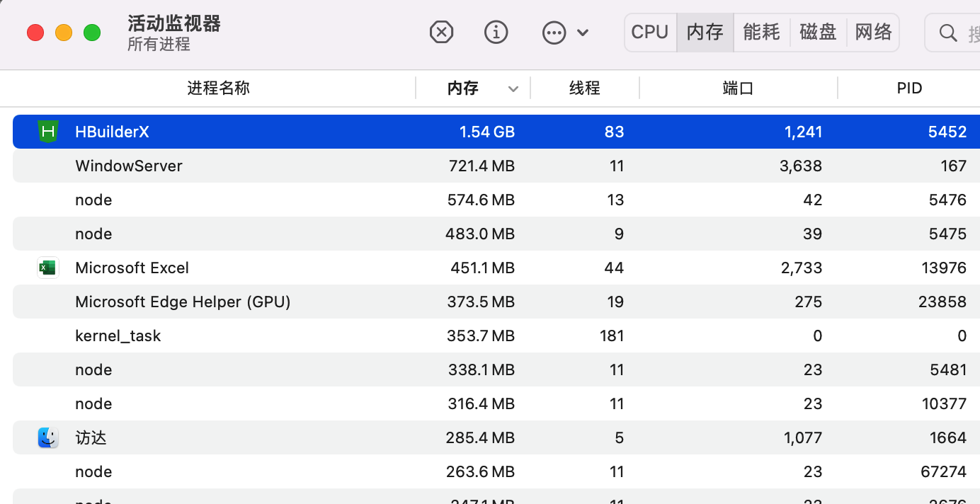This screenshot has height=504, width=980.
Task: Click PID 5475 cell
Action: [x=947, y=234]
